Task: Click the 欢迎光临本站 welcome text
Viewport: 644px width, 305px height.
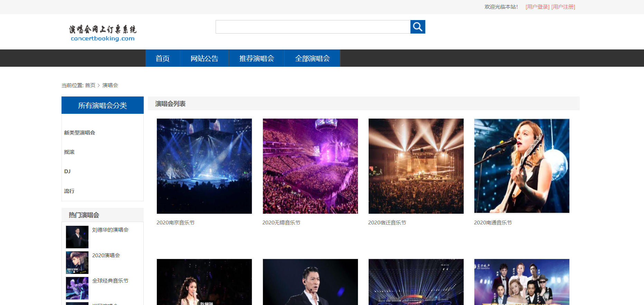Action: pos(501,7)
